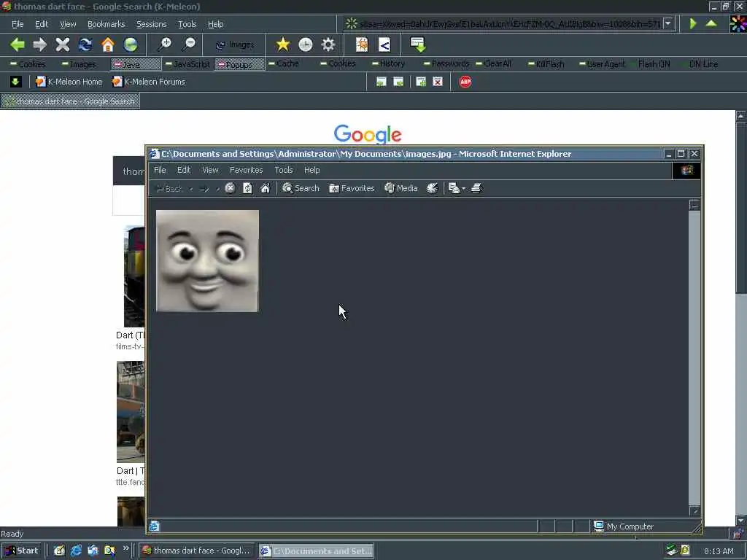
Task: Click the Forward arrow in K-Meleon toolbar
Action: click(x=40, y=44)
